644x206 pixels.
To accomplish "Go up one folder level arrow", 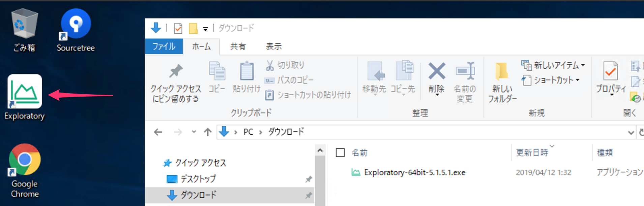I will point(208,132).
